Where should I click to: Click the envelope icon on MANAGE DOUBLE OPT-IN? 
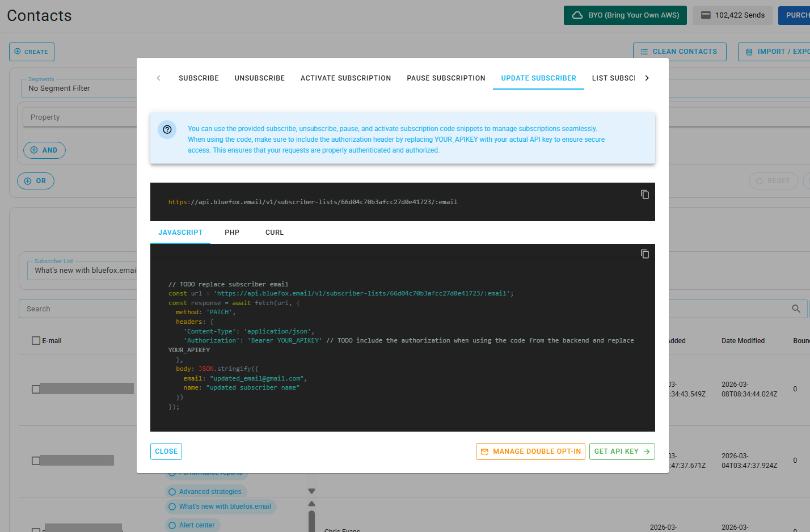coord(485,451)
